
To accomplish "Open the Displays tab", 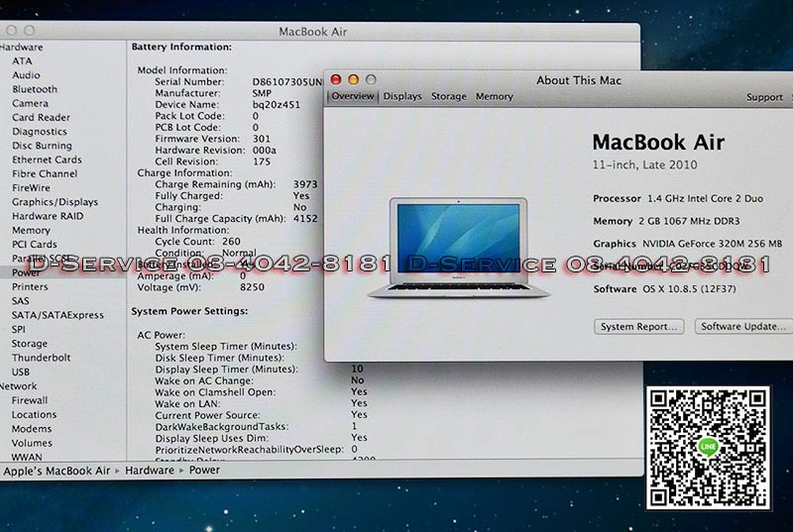I will tap(402, 96).
